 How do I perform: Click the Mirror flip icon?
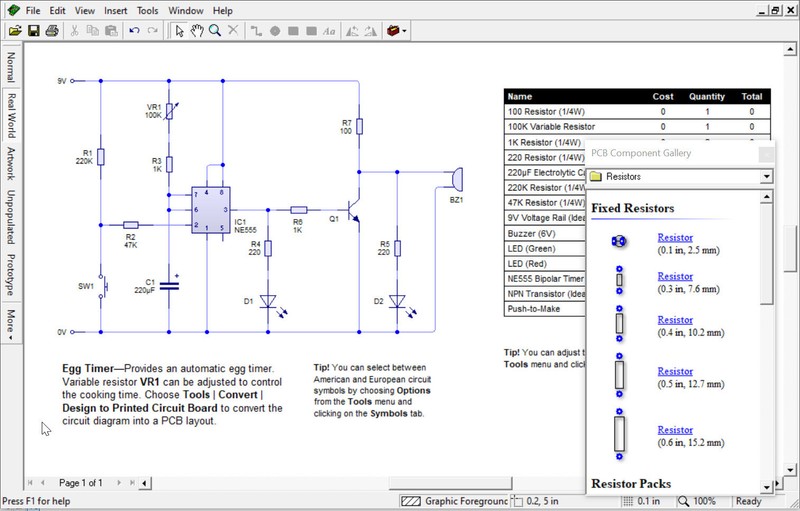[370, 31]
